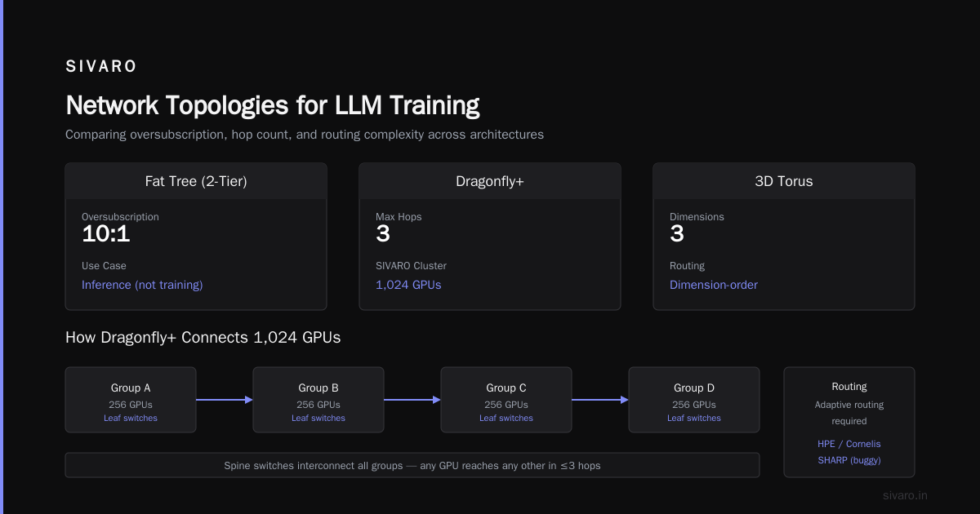Open the 1,024 GPUs link
Viewport: 980px width, 514px height.
point(408,285)
